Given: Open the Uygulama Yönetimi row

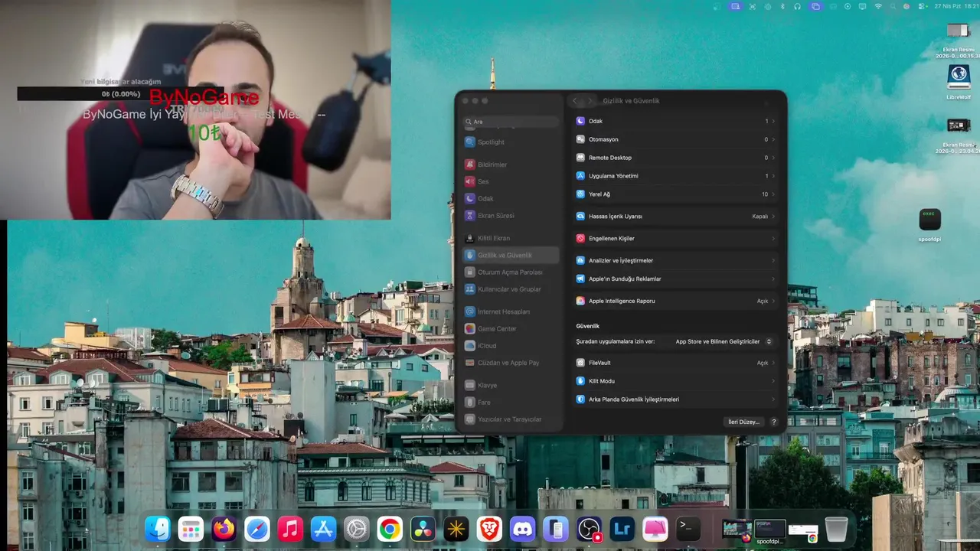Looking at the screenshot, I should [675, 176].
